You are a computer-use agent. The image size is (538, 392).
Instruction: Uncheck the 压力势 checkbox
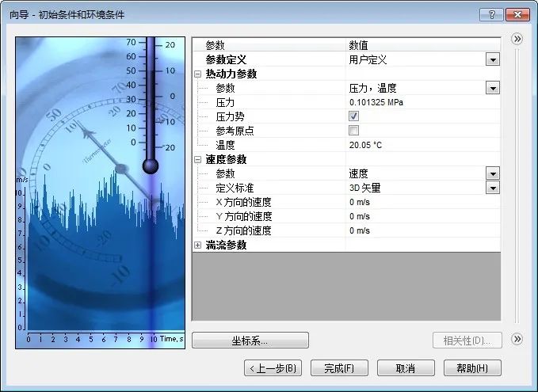coord(354,116)
